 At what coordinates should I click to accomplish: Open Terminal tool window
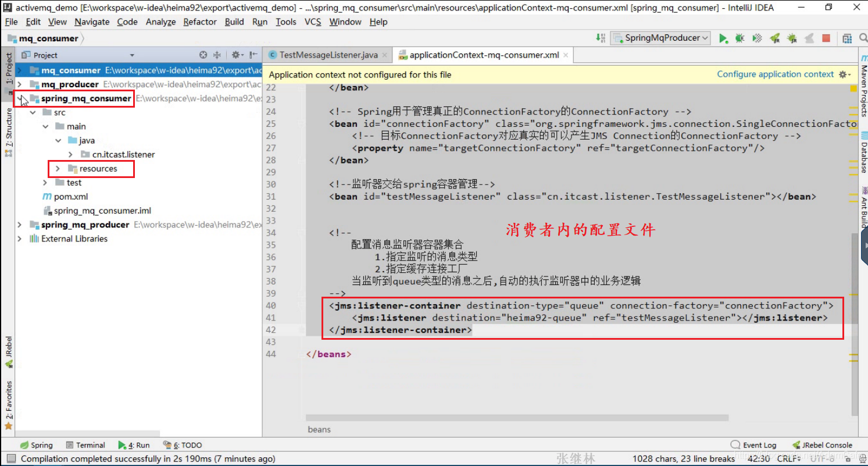(x=85, y=445)
